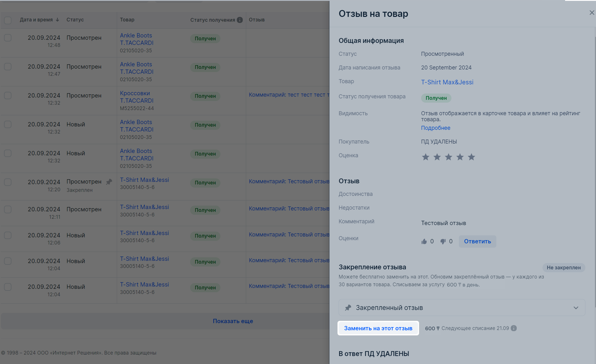
Task: Click sort arrow beside Дата и время
Action: [x=57, y=20]
